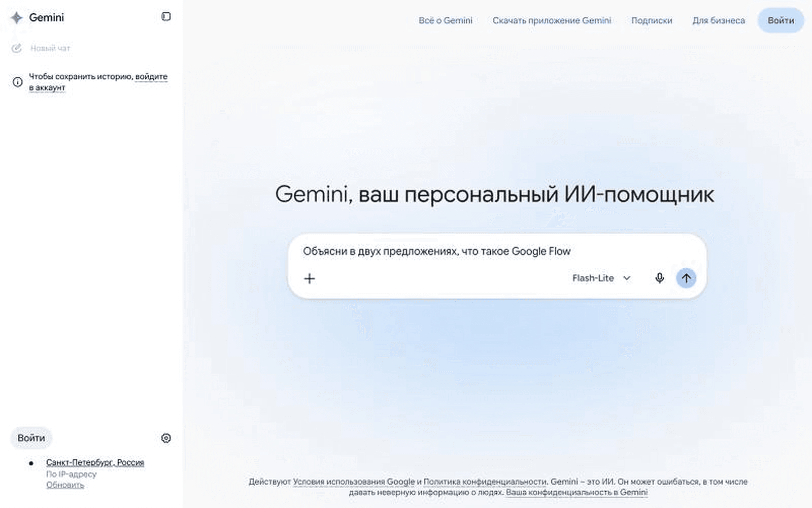Collapse the sidebar with the panel icon

tap(166, 17)
